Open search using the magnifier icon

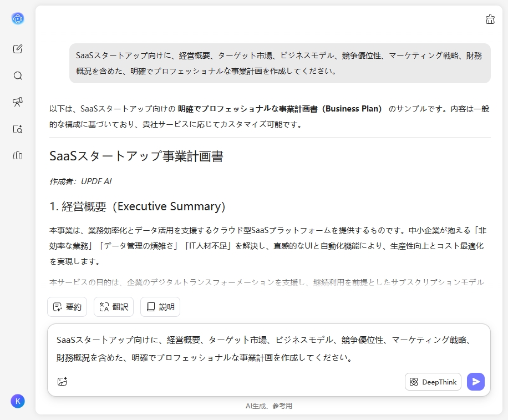point(18,75)
